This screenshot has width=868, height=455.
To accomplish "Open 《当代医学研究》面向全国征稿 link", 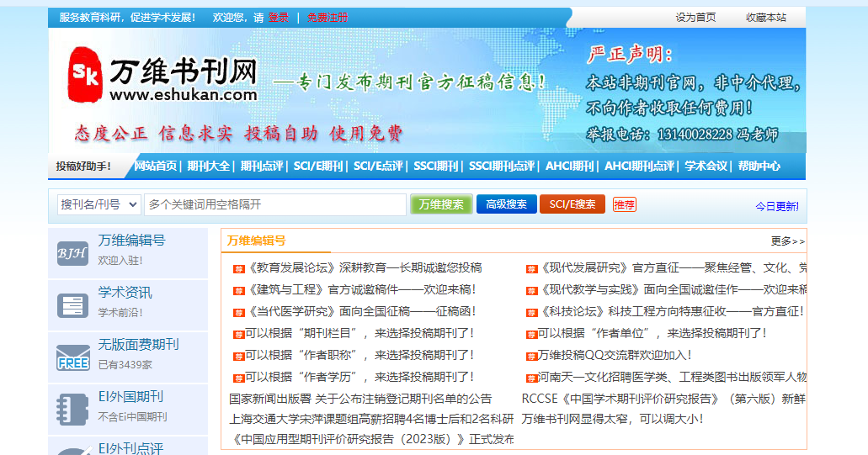I will pyautogui.click(x=360, y=311).
